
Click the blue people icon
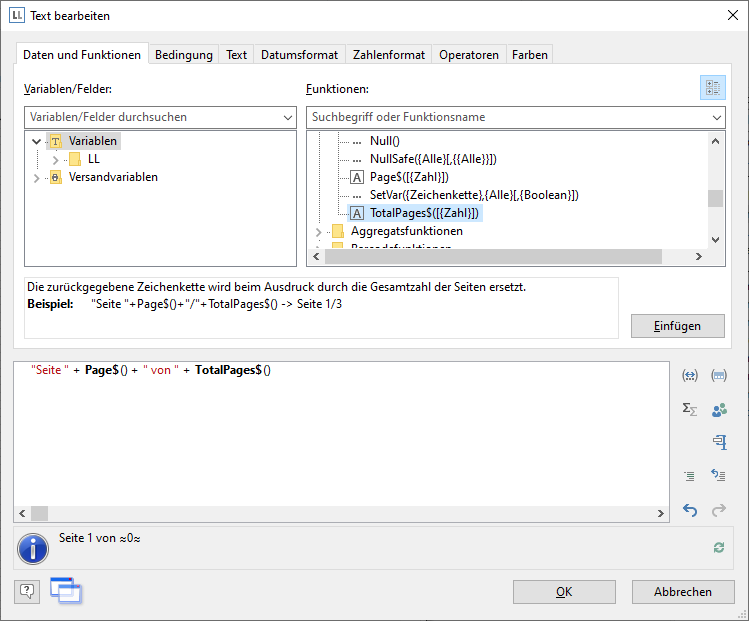point(718,409)
